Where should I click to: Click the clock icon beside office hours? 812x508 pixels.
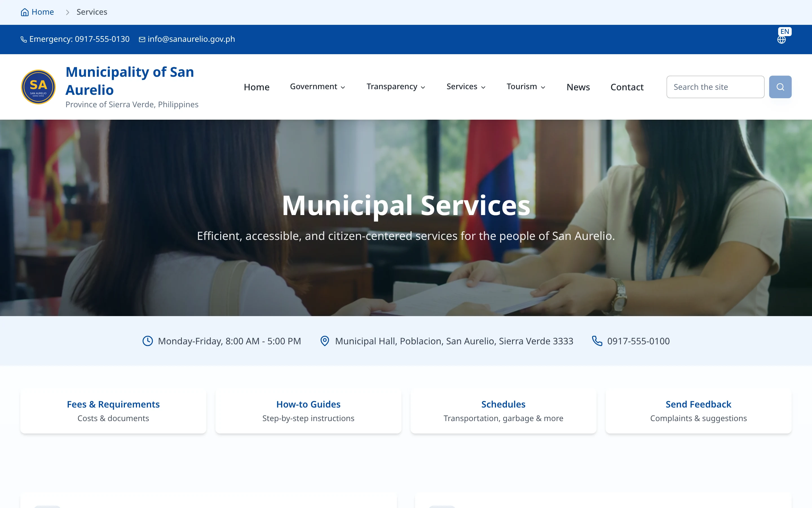pyautogui.click(x=148, y=341)
